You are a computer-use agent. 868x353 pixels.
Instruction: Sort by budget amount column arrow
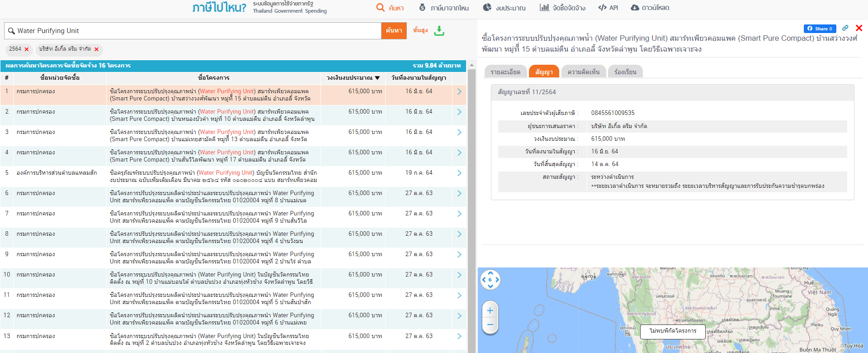[377, 78]
